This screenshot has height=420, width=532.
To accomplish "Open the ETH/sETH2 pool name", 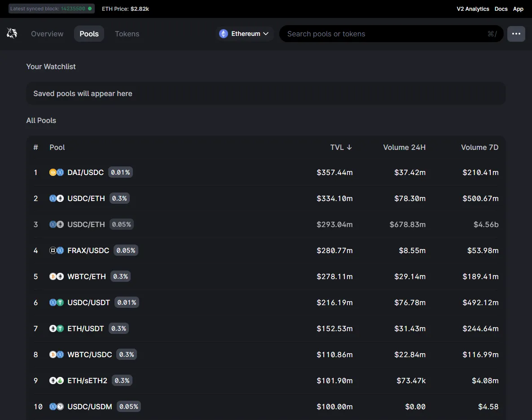I will (x=87, y=381).
